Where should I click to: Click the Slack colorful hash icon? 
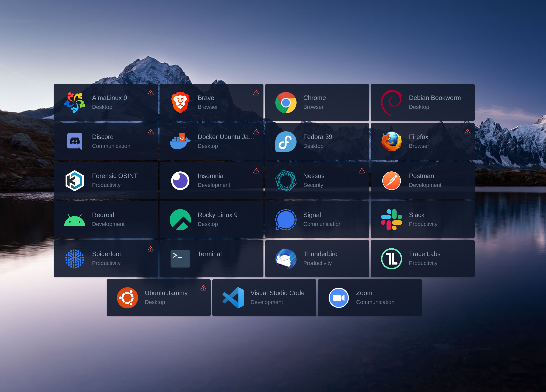point(391,220)
